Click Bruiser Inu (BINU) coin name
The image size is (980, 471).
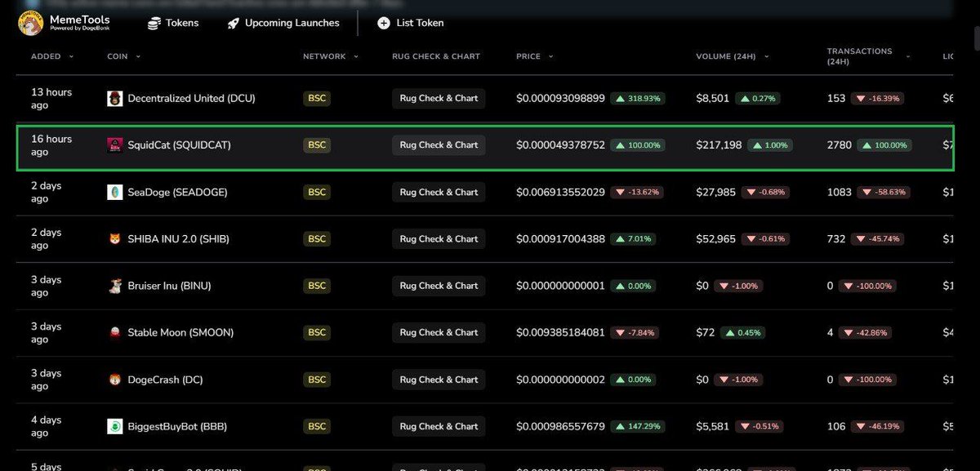point(170,286)
